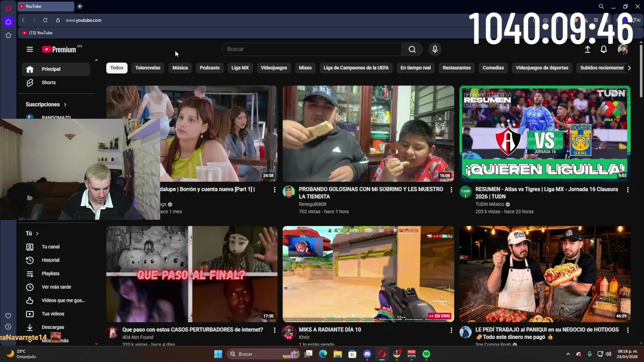
Task: Open options for Renegul8808 golosinas video
Action: (x=451, y=190)
